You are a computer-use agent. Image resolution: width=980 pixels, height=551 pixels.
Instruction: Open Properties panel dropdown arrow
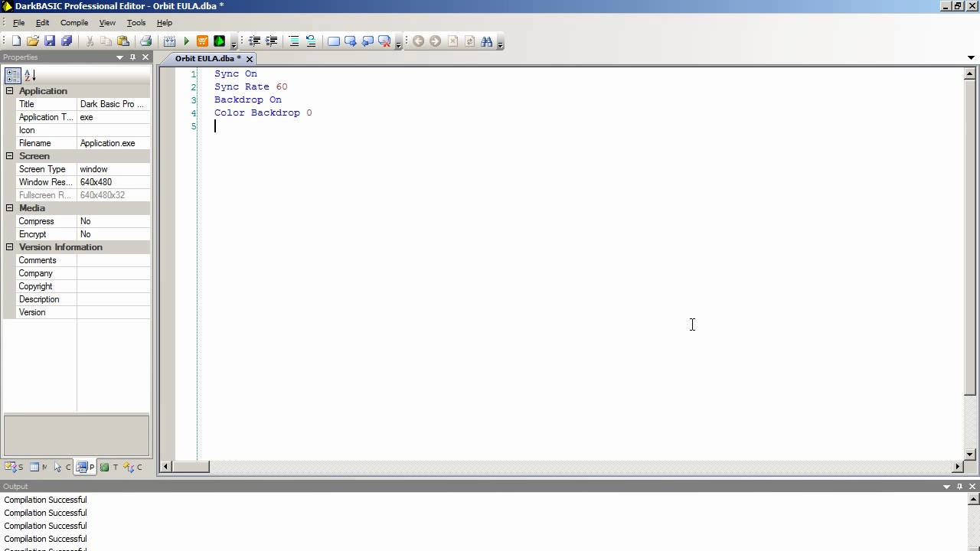[x=119, y=57]
